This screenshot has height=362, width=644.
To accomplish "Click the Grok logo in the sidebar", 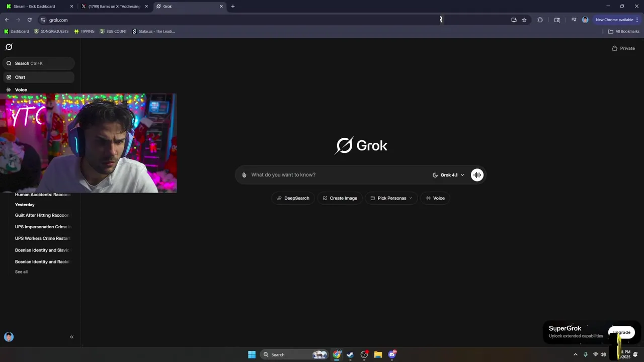I will (x=9, y=47).
